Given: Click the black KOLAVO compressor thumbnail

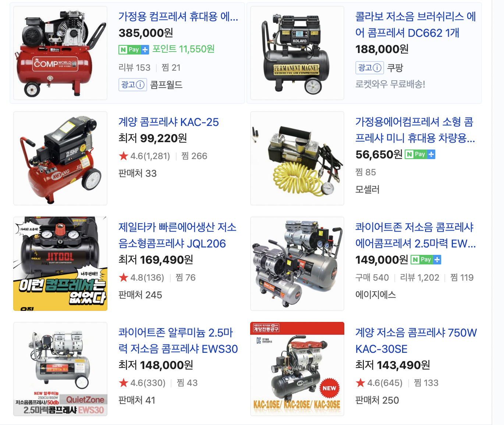Looking at the screenshot, I should (x=297, y=53).
